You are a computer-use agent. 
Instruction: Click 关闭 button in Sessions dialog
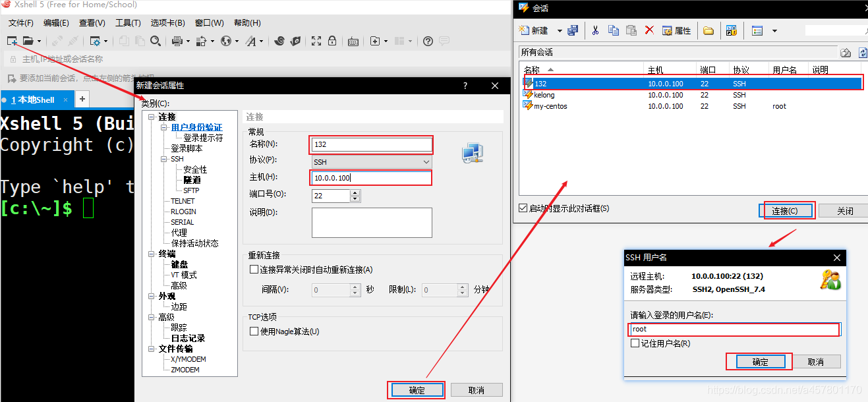tap(845, 211)
